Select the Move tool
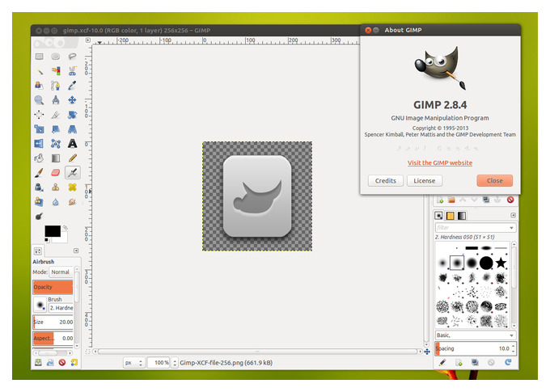Viewport: 550px width, 392px height. click(72, 100)
